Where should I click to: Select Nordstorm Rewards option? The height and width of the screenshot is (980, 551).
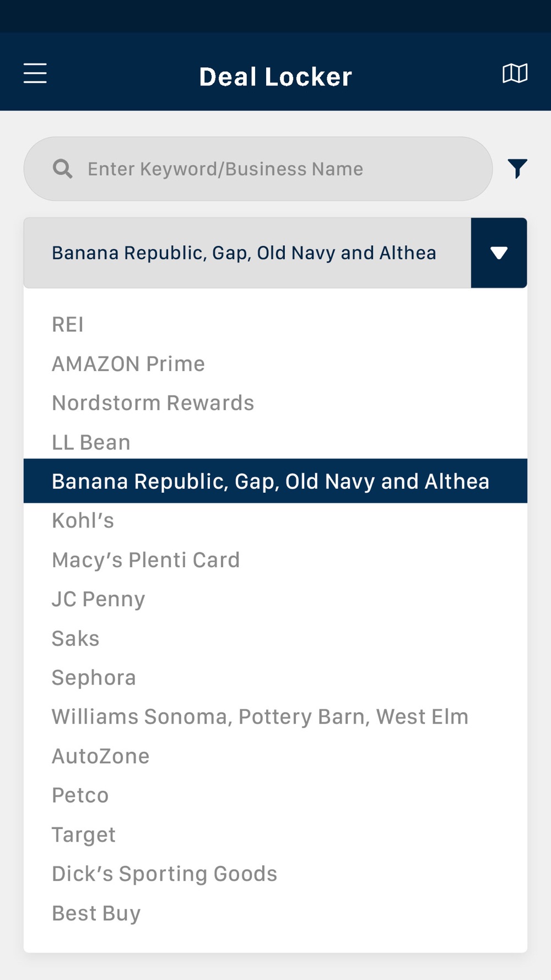click(x=275, y=403)
